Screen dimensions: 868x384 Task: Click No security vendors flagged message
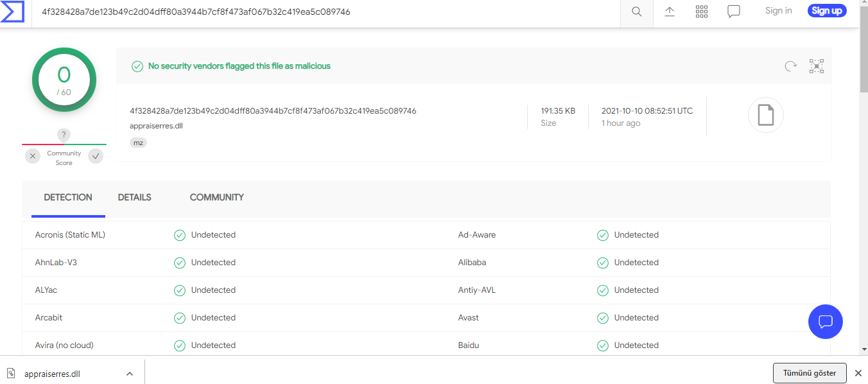click(239, 66)
